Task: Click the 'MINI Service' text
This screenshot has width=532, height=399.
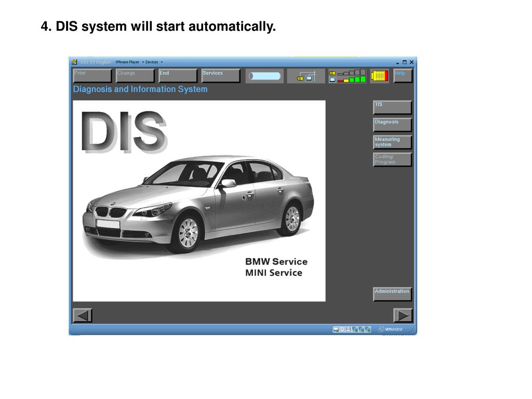Action: coord(273,273)
